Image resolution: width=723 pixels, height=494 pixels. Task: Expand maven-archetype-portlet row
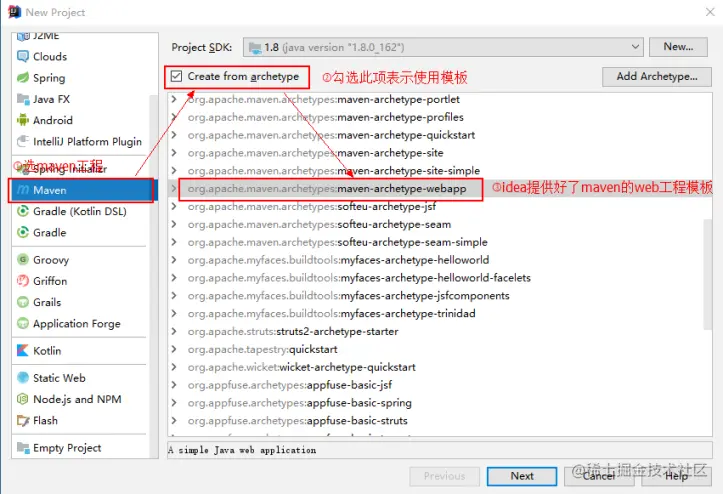click(x=174, y=99)
